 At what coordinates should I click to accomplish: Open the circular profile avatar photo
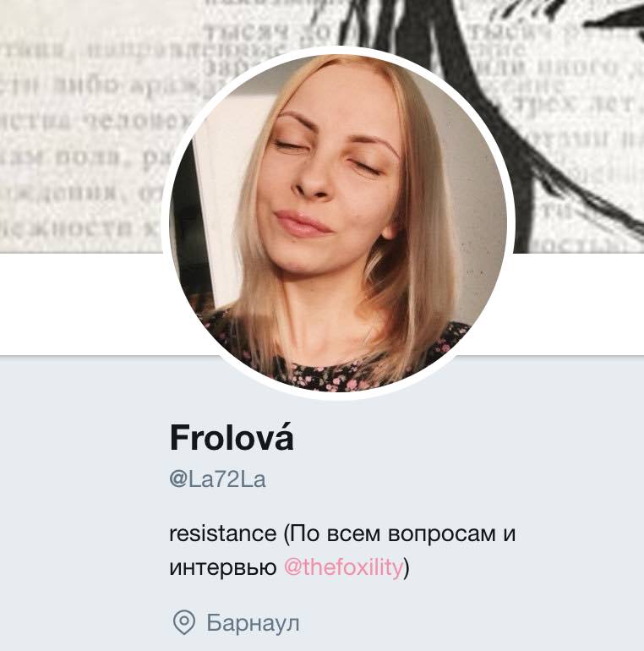coord(338,223)
